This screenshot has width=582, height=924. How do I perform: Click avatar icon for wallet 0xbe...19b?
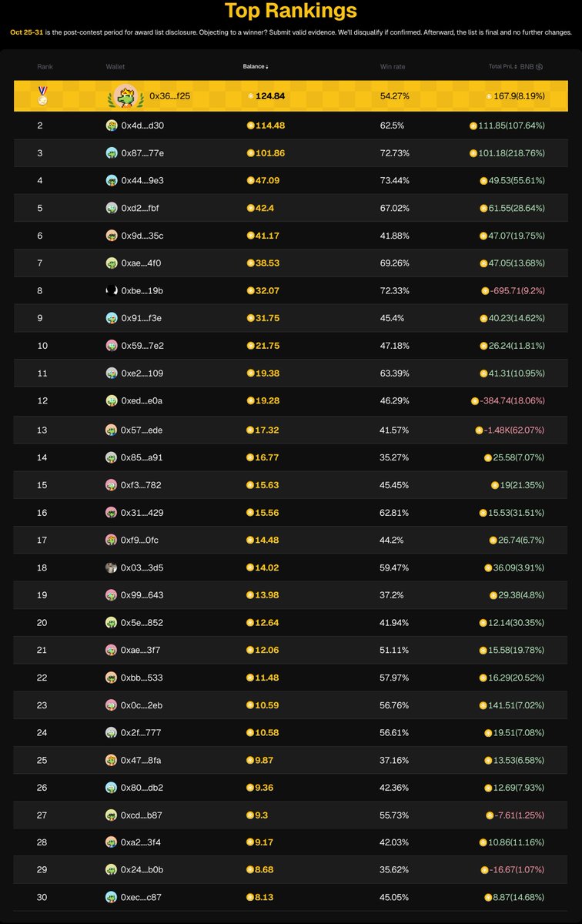pyautogui.click(x=112, y=291)
